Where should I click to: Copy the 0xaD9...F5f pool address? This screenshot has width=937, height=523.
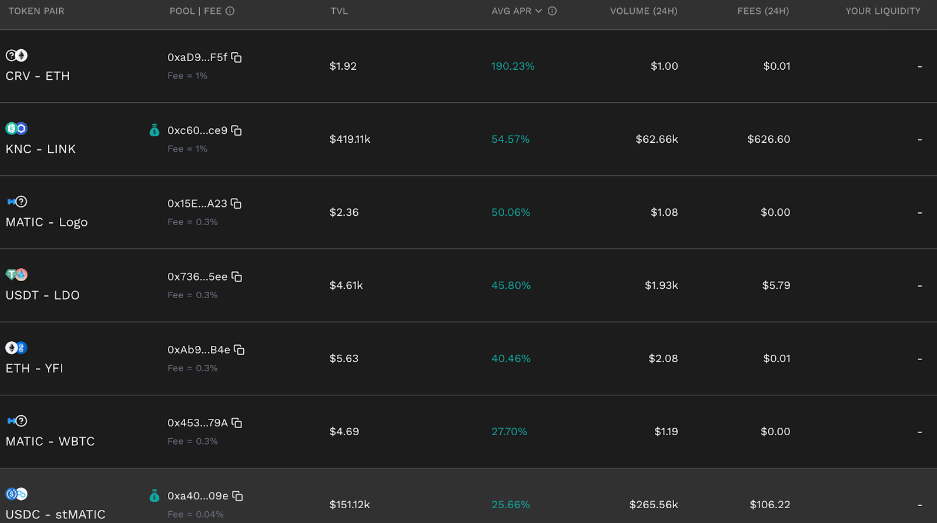(237, 57)
